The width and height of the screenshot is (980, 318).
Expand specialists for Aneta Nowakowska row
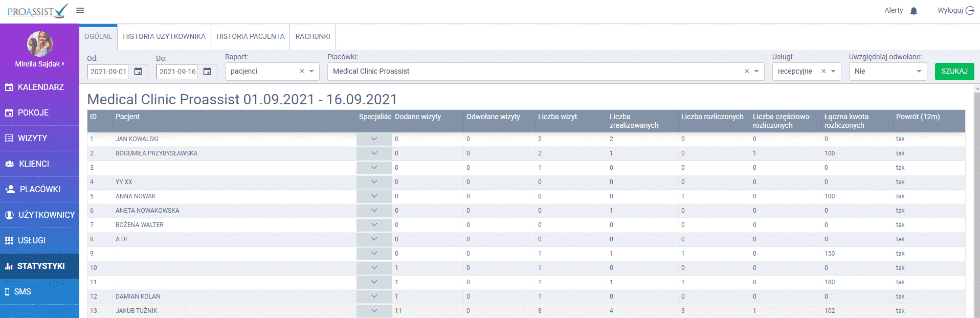(374, 211)
